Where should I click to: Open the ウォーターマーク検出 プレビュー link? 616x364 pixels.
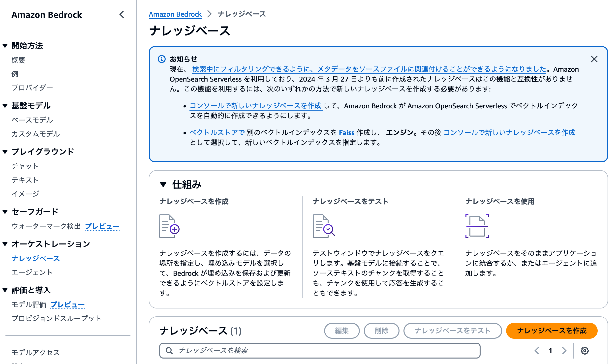(x=102, y=226)
